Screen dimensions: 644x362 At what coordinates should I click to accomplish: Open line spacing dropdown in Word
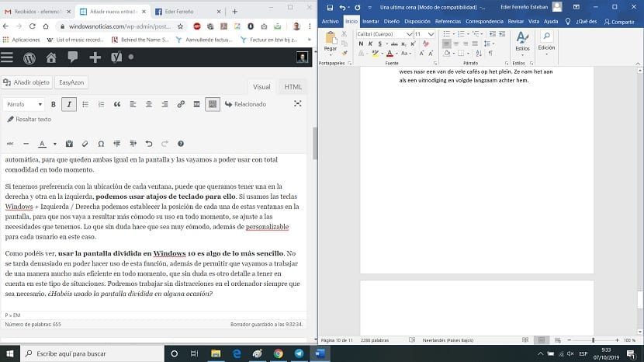(489, 44)
